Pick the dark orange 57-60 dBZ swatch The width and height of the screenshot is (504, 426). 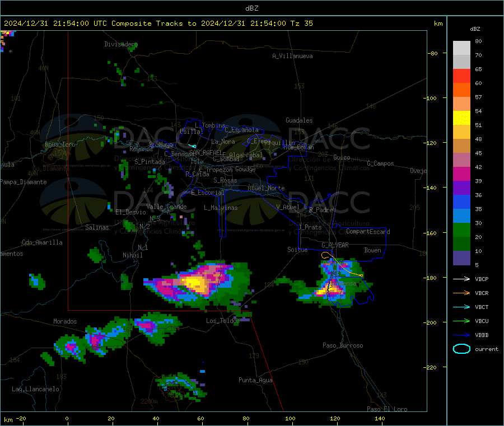pyautogui.click(x=461, y=90)
